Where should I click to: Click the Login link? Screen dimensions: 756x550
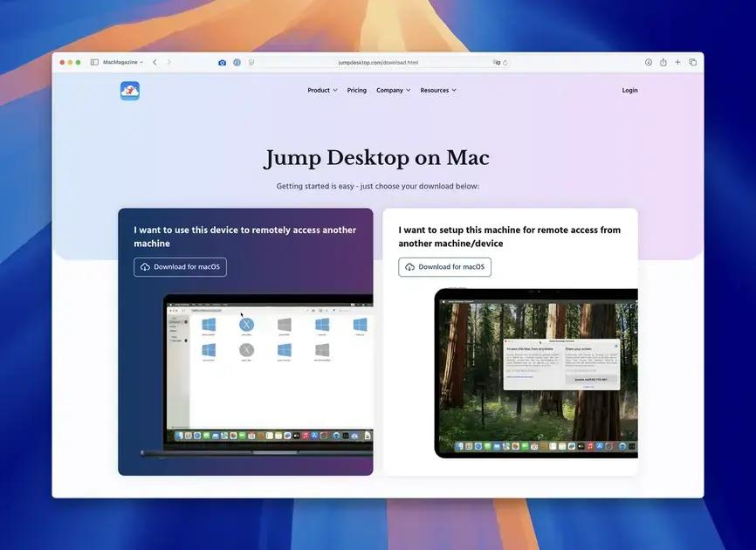629,90
